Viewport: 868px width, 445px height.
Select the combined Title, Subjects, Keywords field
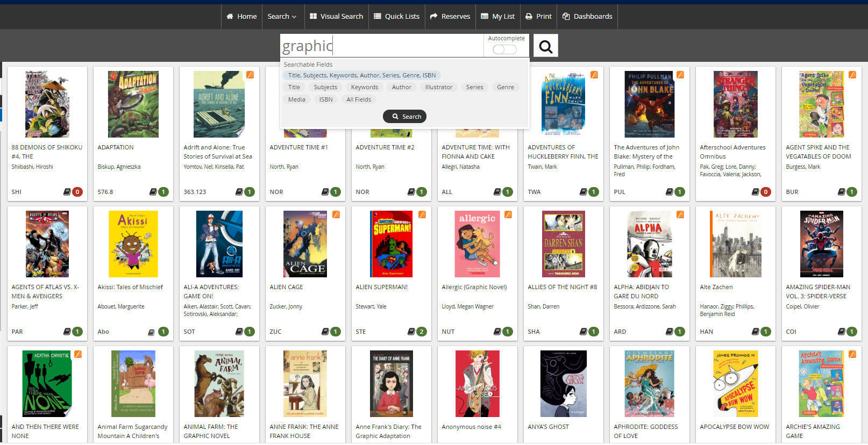click(362, 75)
